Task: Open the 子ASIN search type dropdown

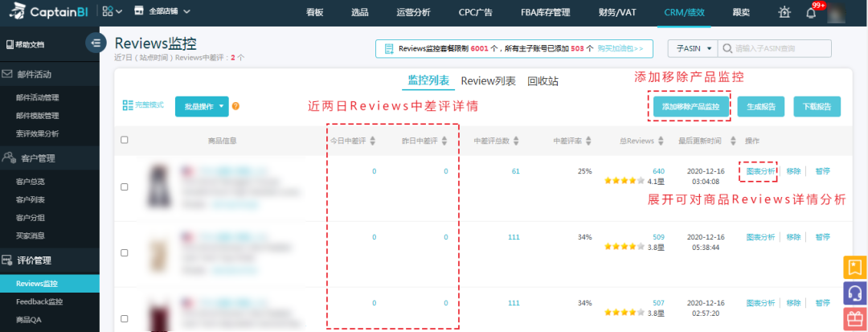Action: click(x=693, y=49)
